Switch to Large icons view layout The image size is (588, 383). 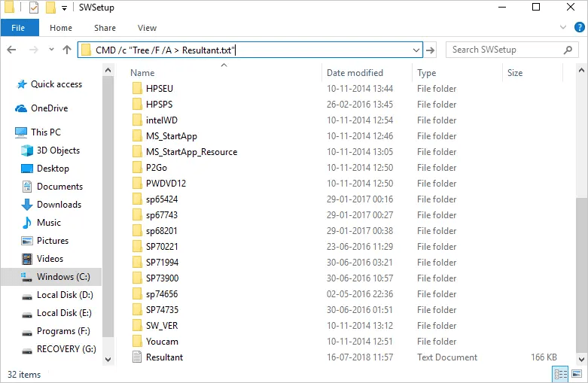(577, 374)
